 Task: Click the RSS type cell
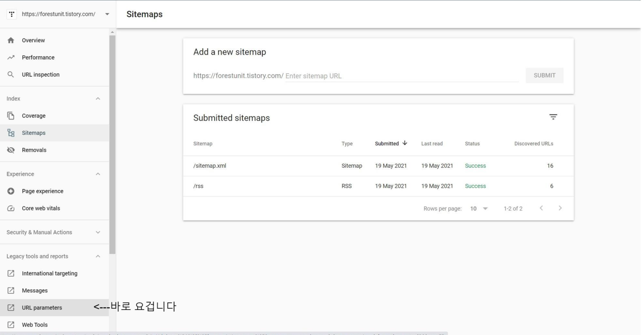click(x=346, y=186)
